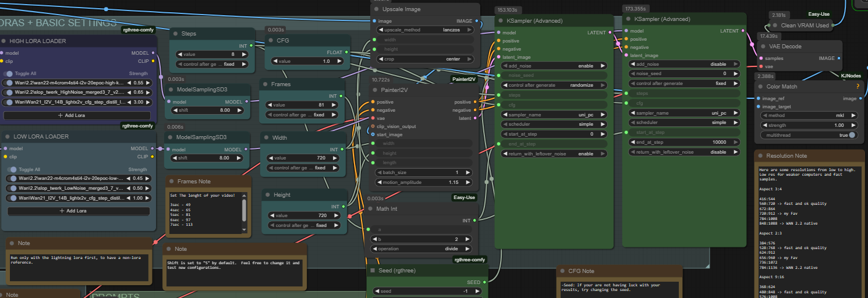Image resolution: width=868 pixels, height=298 pixels.
Task: Toggle the slop_twerk_LowNoise lora on/off
Action: pyautogui.click(x=10, y=188)
